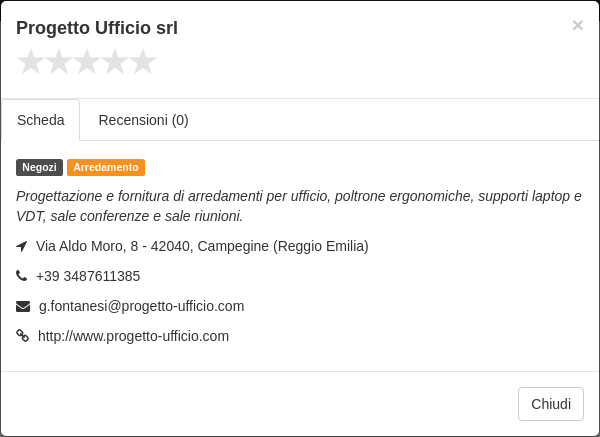Close the dialog with the X
This screenshot has height=437, width=600.
click(x=577, y=25)
